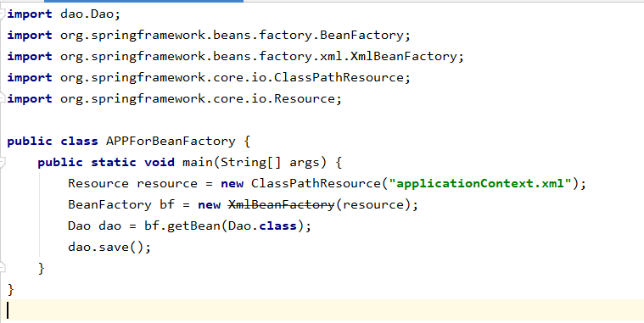Click the 'String[] args' parameter
644x323 pixels.
[270, 163]
